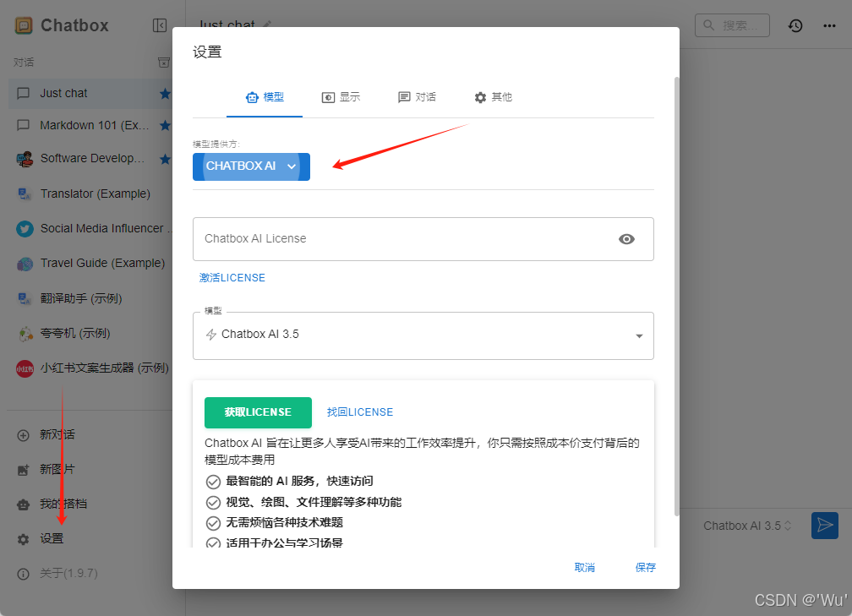Image resolution: width=852 pixels, height=616 pixels.
Task: Open the Just chat conversation
Action: (x=90, y=94)
